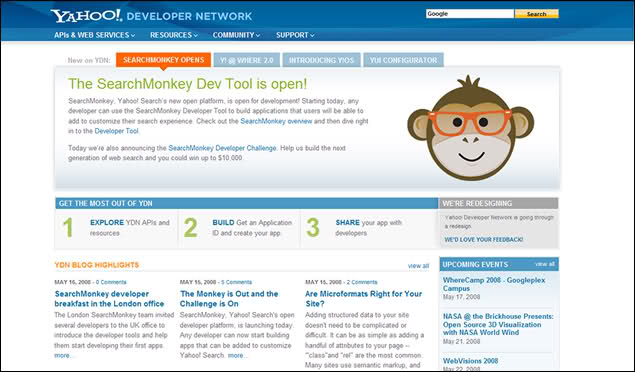Open NASA @ the Brickhouse event link
Viewport: 635px width, 372px height.
pos(498,324)
